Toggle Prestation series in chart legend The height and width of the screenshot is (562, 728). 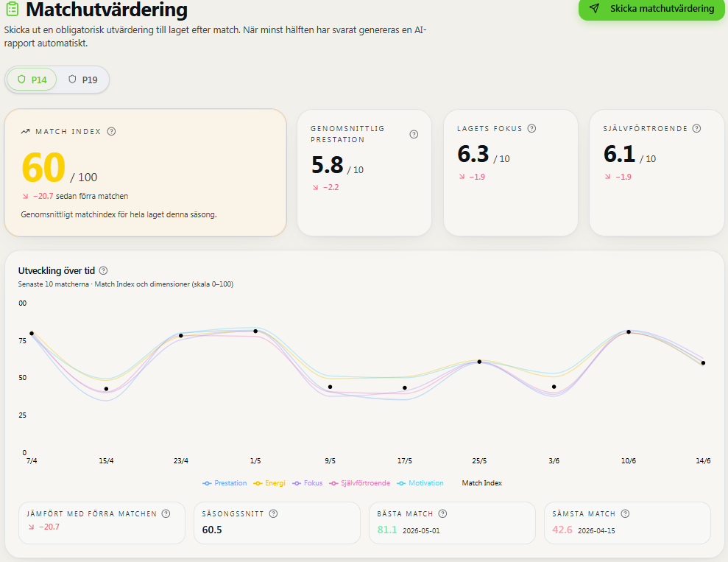point(225,483)
